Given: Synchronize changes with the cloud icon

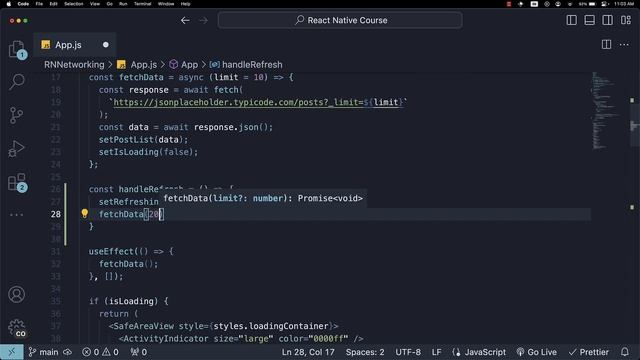Looking at the screenshot, I should (68, 352).
